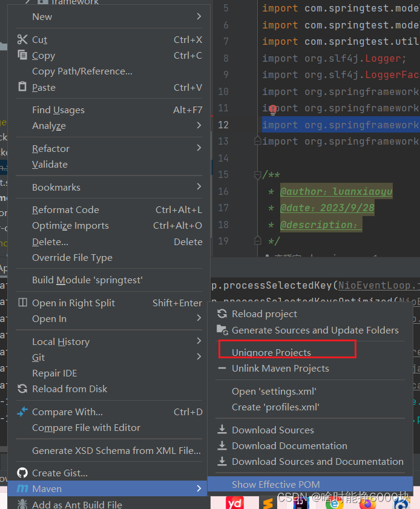Collapse the import block fold marker at line 13
Screen dimensions: 420x509
coord(257,141)
